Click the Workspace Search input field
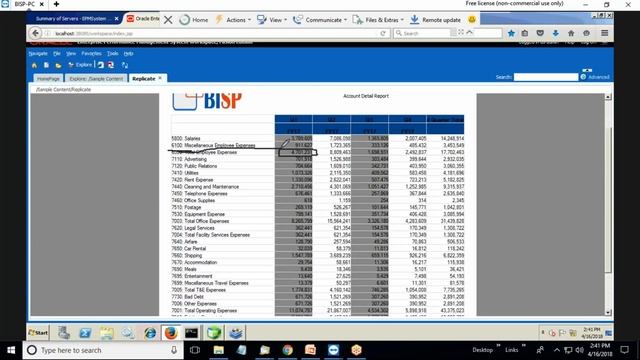This screenshot has height=360, width=640. 546,77
